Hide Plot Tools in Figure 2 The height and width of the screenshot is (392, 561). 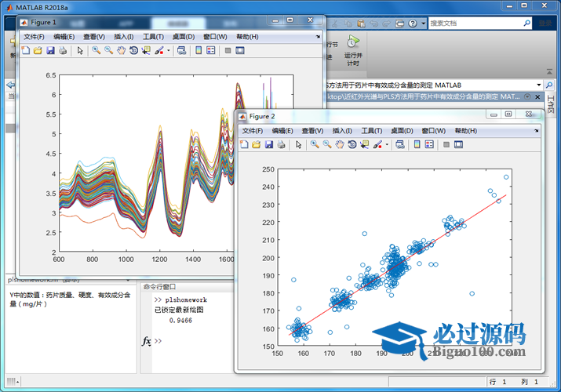446,144
